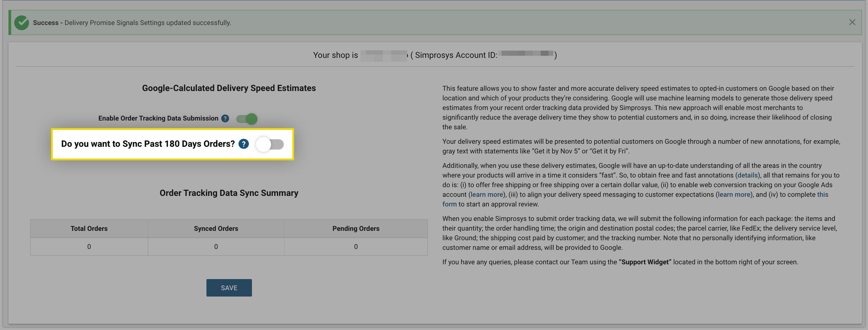
Task: Click the Synced Orders column header
Action: [x=216, y=228]
